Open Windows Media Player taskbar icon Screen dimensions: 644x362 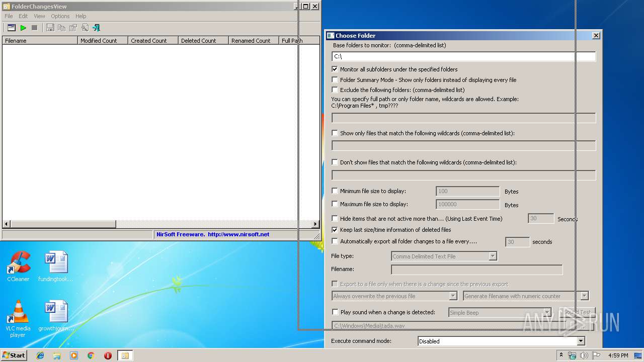coord(74,355)
